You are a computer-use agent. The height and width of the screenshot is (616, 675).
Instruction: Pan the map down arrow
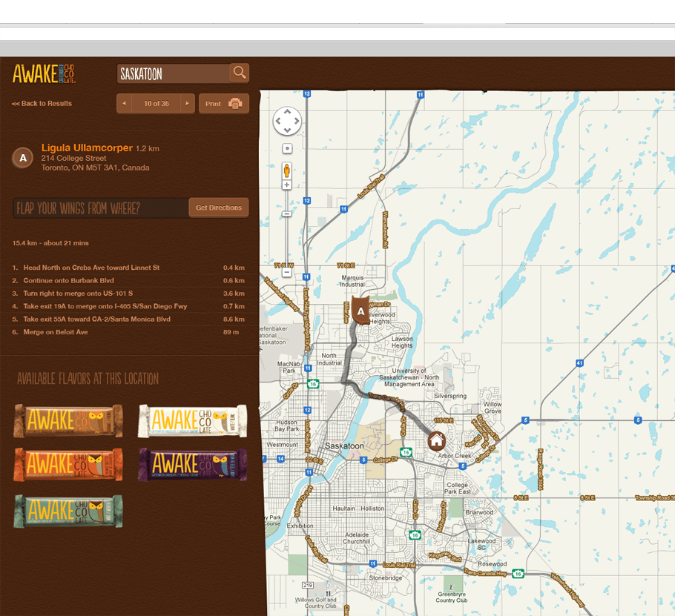[x=287, y=130]
